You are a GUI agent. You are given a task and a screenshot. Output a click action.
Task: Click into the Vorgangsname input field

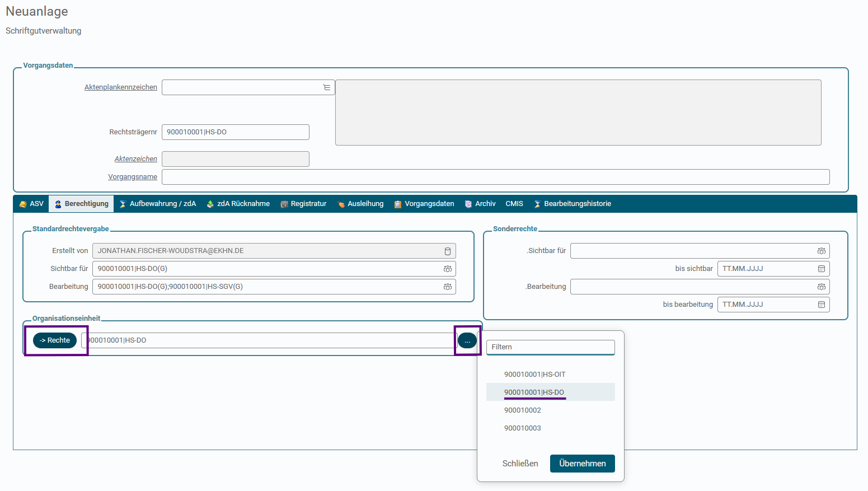pos(496,177)
